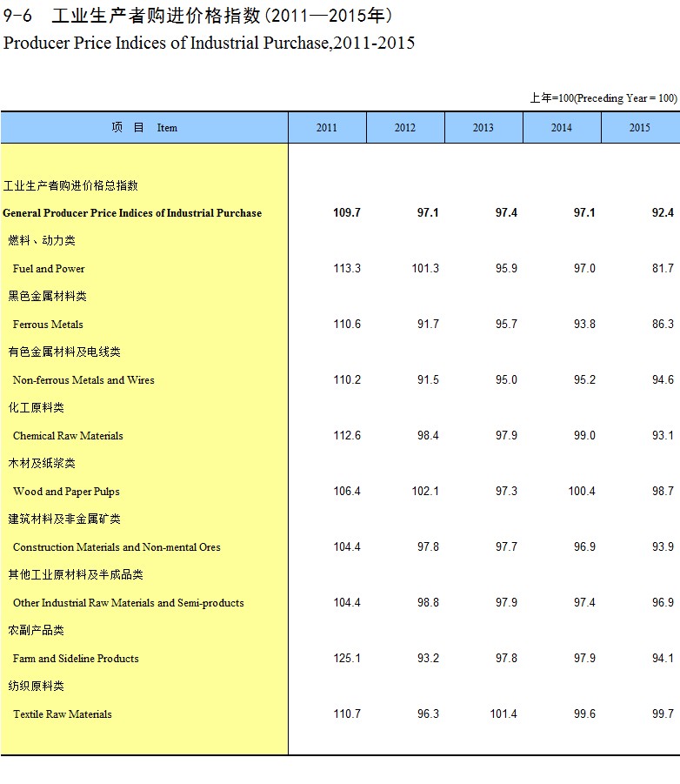This screenshot has height=784, width=680.
Task: Click the 'Chemical Raw Materials' row label
Action: 68,435
